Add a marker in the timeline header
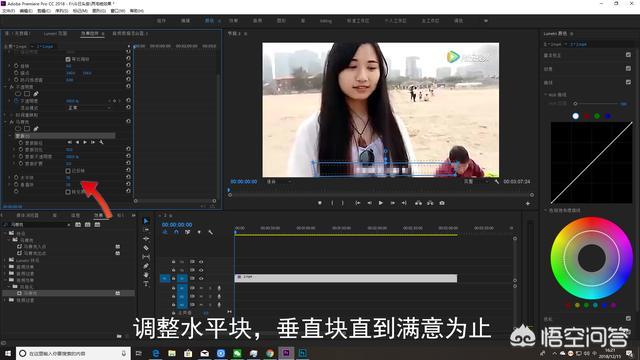This screenshot has width=640, height=360. [199, 232]
